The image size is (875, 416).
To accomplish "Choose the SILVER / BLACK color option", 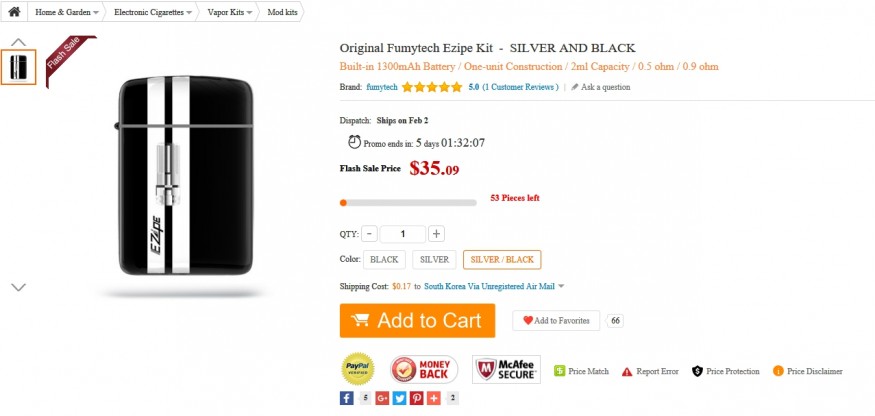I will 502,260.
